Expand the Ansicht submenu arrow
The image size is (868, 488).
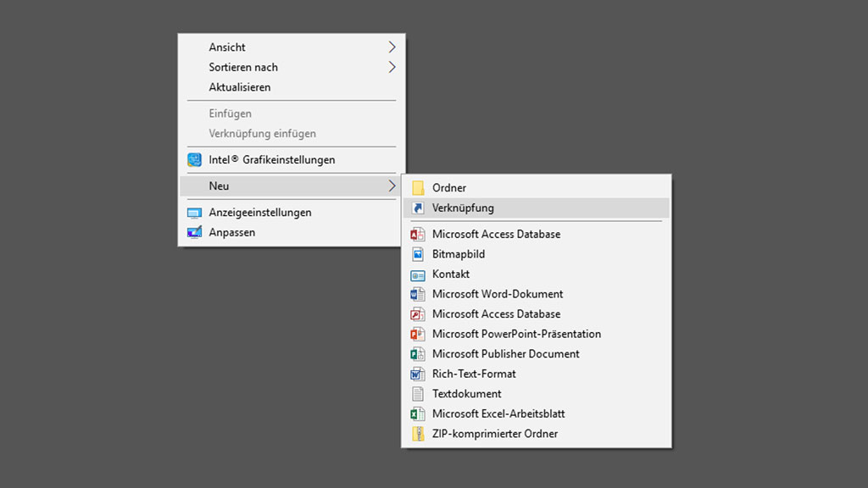[x=392, y=47]
